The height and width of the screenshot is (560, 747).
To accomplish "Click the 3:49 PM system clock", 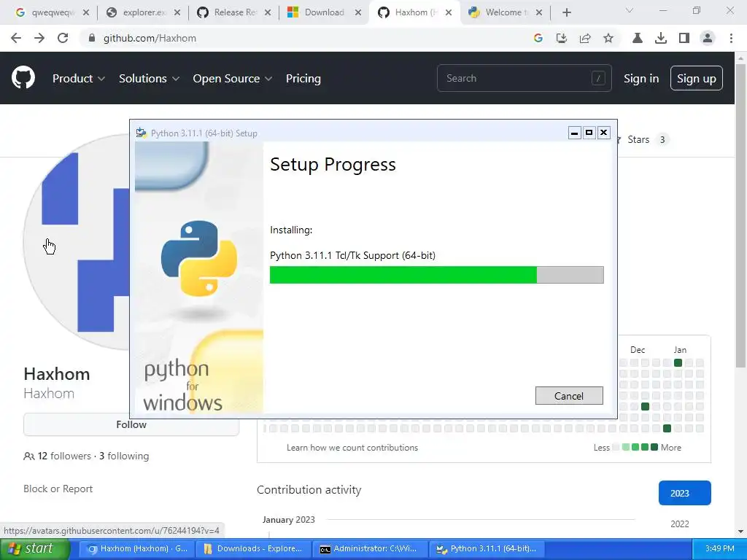I will [x=719, y=548].
